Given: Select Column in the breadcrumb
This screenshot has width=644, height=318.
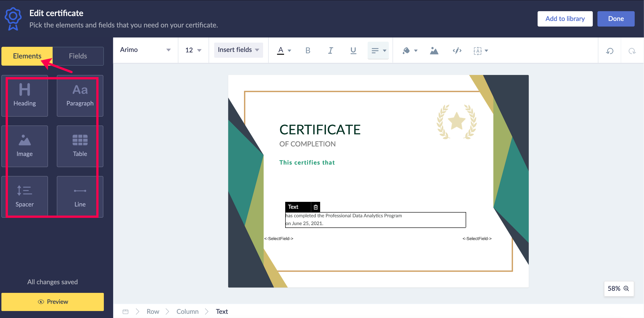Looking at the screenshot, I should [x=187, y=311].
